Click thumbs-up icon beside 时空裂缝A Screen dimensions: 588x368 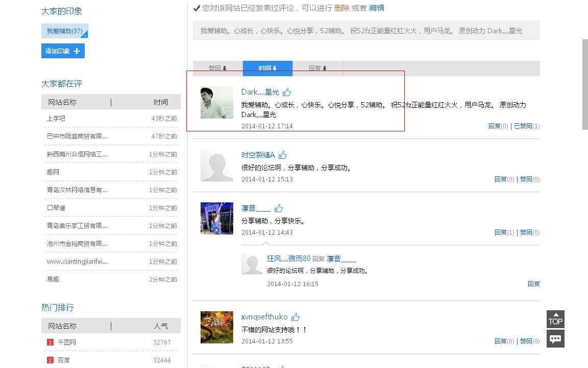283,155
